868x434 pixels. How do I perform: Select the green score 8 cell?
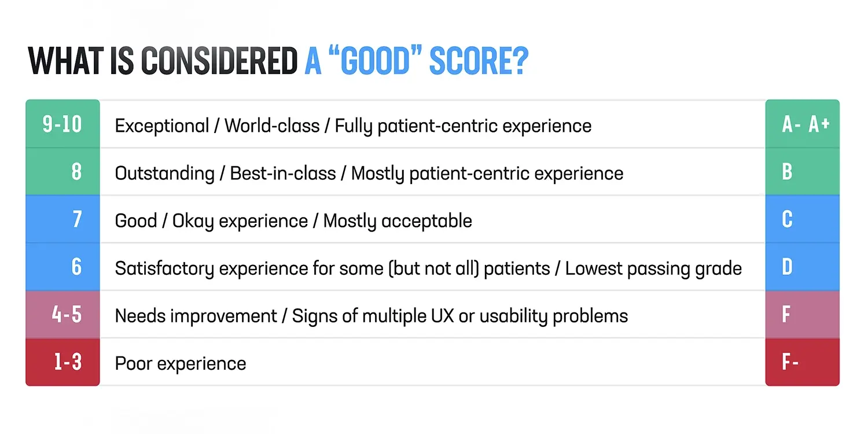pos(62,172)
